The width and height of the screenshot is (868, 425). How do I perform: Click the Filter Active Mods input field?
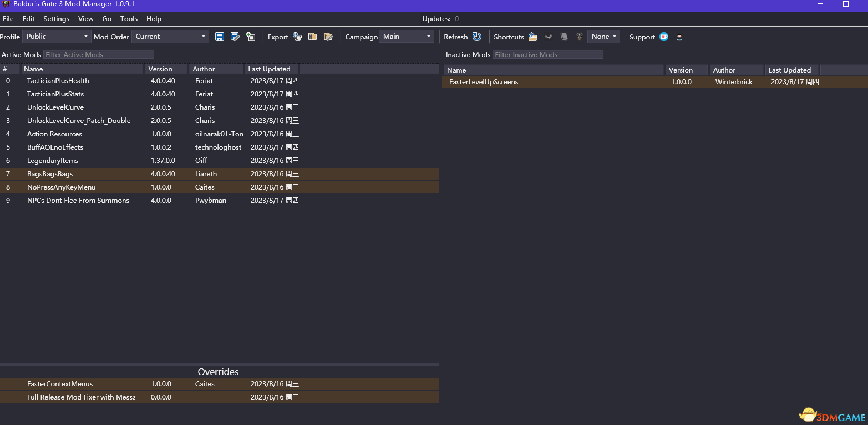click(x=99, y=55)
